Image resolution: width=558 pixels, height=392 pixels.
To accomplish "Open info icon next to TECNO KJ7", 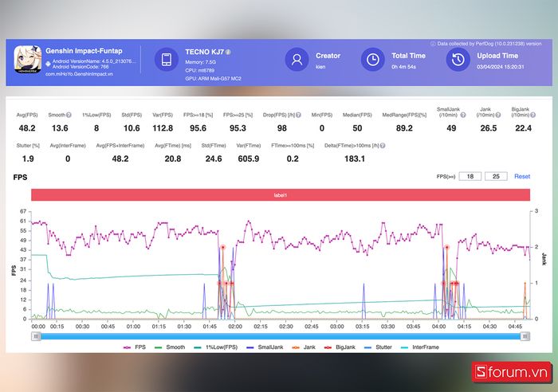I will (228, 52).
